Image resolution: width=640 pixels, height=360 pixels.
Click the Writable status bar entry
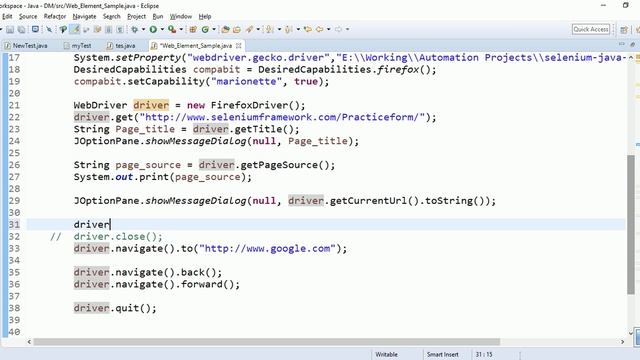point(386,354)
